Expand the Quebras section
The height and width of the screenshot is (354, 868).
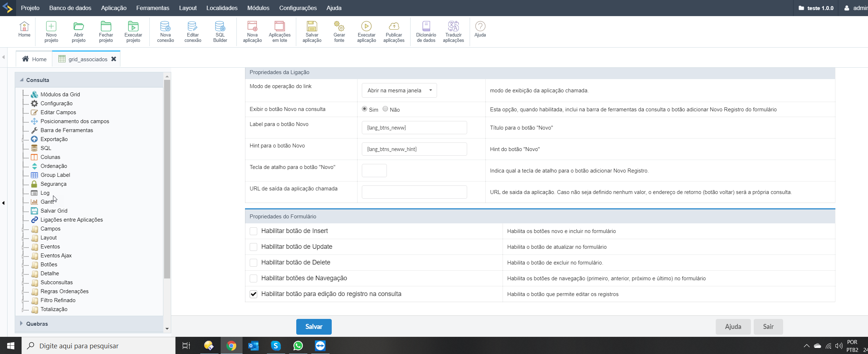tap(21, 324)
